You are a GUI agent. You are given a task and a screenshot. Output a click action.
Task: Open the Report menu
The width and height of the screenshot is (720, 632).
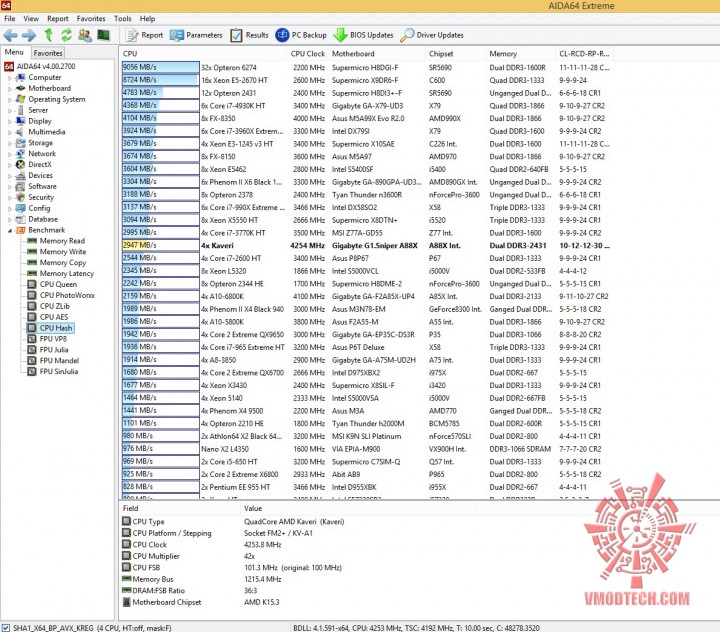tap(58, 19)
